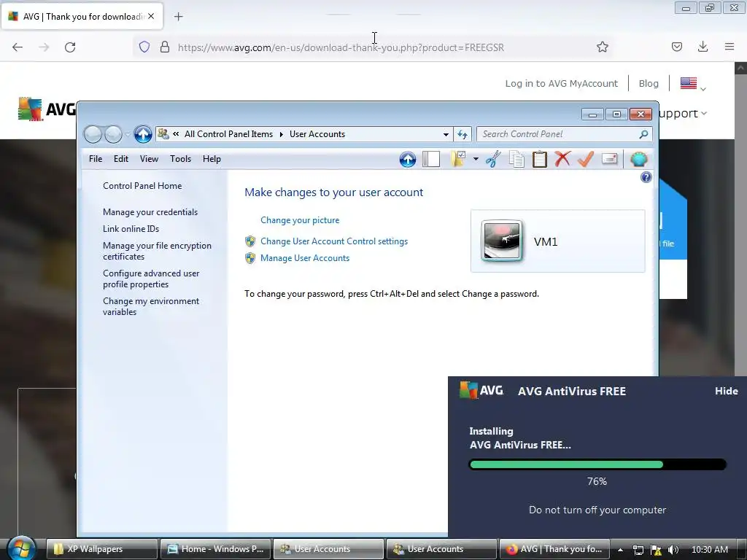This screenshot has width=747, height=560.
Task: Click the folder options icon in toolbar
Action: [x=458, y=159]
